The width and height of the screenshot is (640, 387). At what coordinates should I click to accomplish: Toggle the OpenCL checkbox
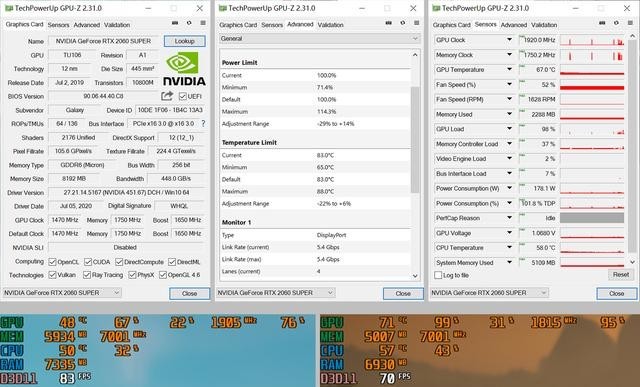[x=52, y=262]
